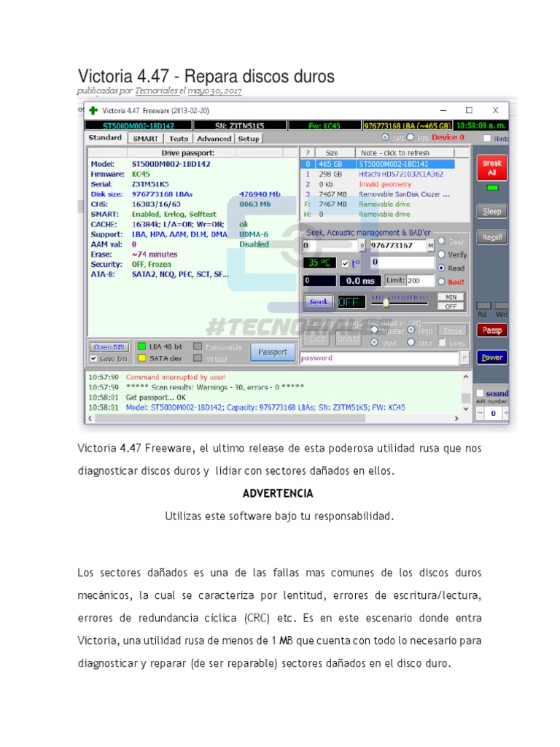Viewport: 560px width, 747px height.
Task: Select the API access mode radio
Action: 385,137
